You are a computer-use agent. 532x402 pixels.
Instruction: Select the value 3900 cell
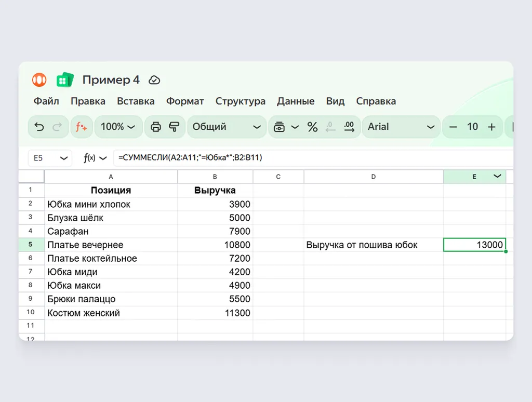click(x=215, y=204)
